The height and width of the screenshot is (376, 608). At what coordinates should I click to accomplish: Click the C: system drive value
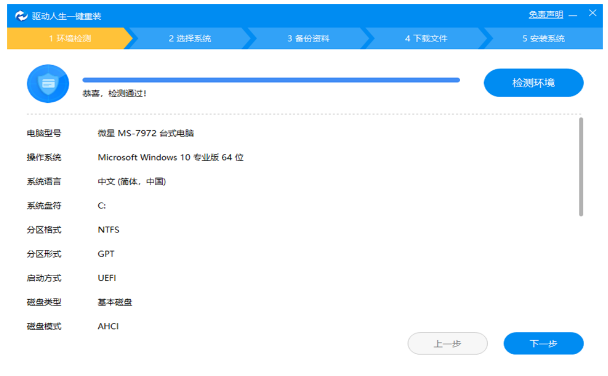coord(102,206)
